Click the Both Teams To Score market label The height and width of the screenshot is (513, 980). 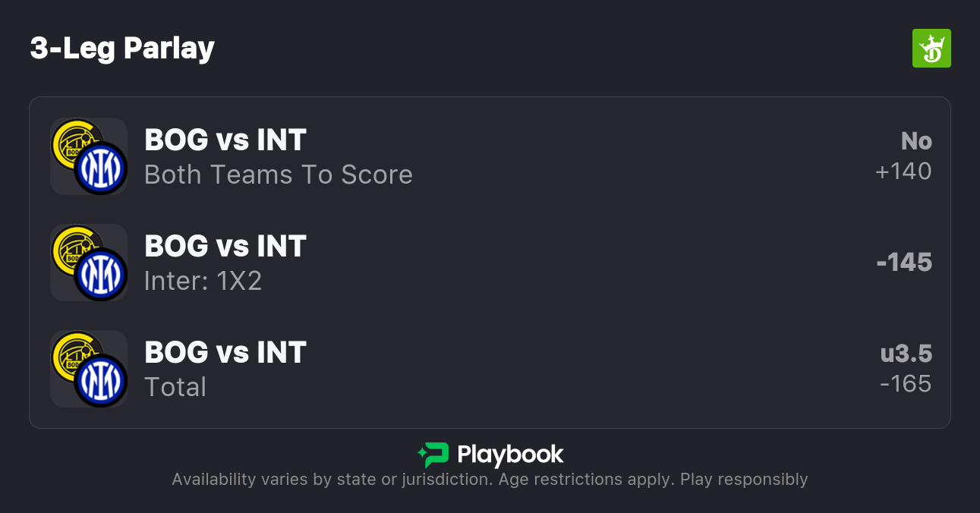278,175
